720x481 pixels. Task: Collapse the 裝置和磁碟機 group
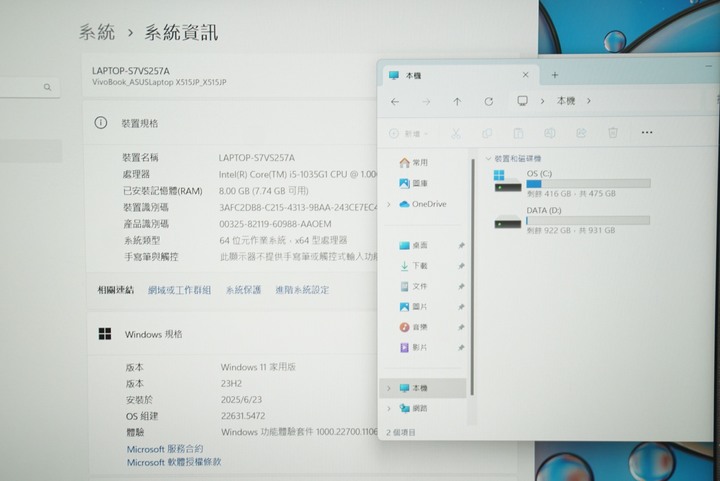point(488,159)
